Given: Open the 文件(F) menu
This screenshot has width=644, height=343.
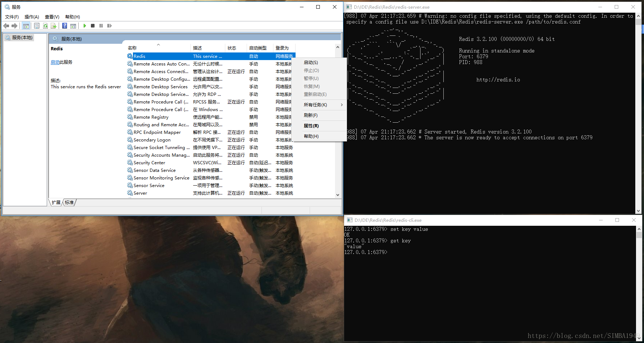Looking at the screenshot, I should pyautogui.click(x=12, y=17).
